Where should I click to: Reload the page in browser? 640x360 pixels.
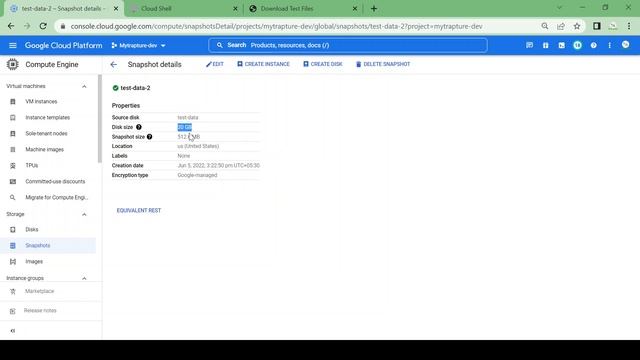(x=43, y=26)
